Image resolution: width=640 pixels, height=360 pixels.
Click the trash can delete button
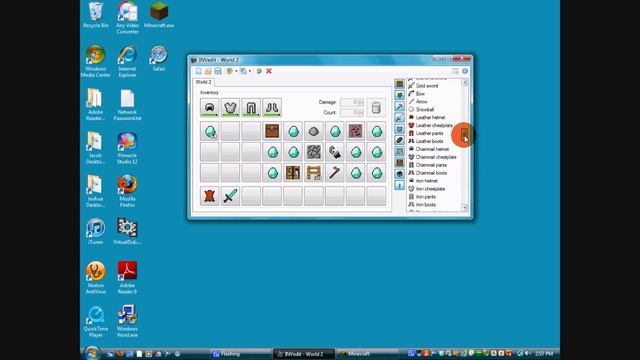tap(376, 108)
